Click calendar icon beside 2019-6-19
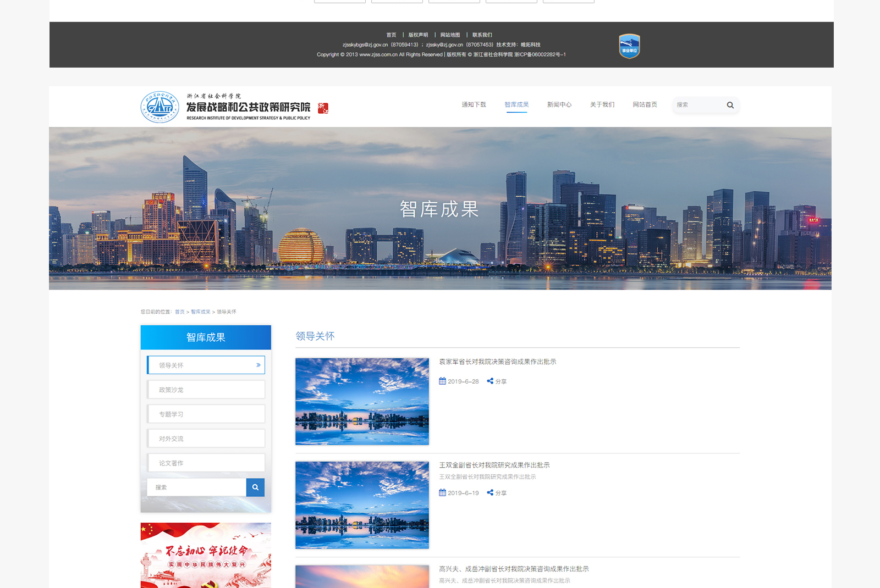880x588 pixels. point(442,493)
